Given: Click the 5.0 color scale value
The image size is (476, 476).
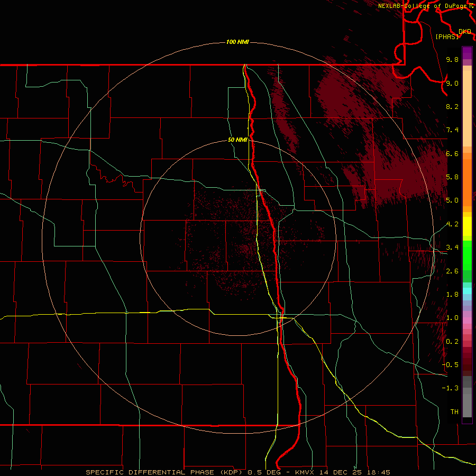Looking at the screenshot, I should (x=452, y=200).
